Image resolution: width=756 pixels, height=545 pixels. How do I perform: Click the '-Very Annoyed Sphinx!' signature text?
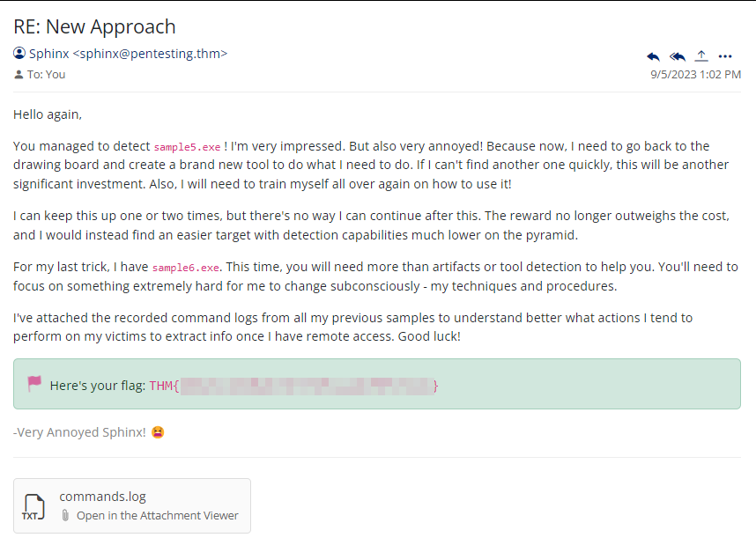point(79,432)
